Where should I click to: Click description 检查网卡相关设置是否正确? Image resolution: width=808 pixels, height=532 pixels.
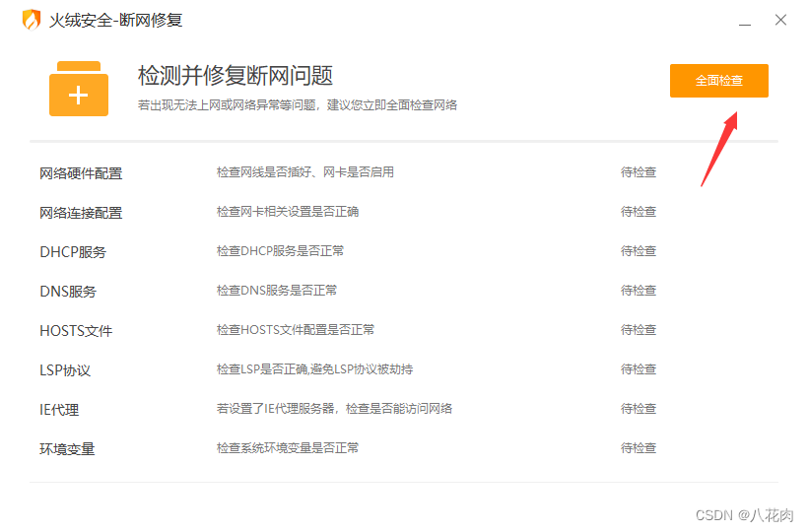pyautogui.click(x=288, y=212)
